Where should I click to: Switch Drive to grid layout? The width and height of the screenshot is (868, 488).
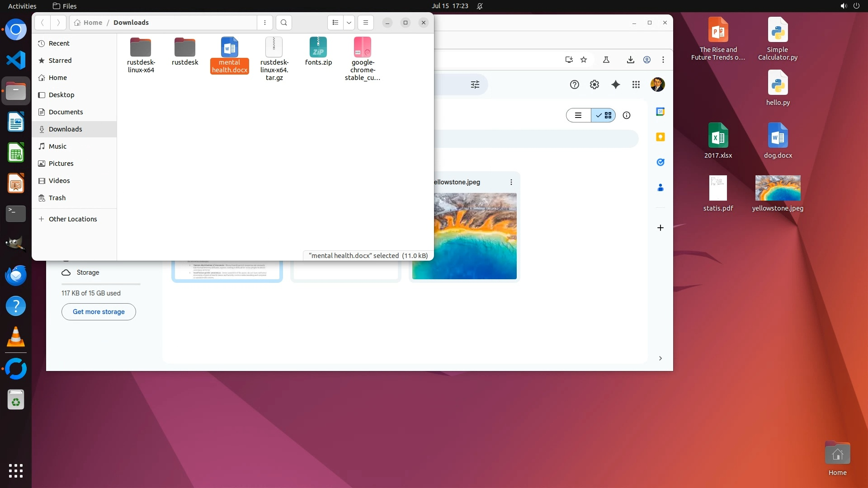(604, 115)
